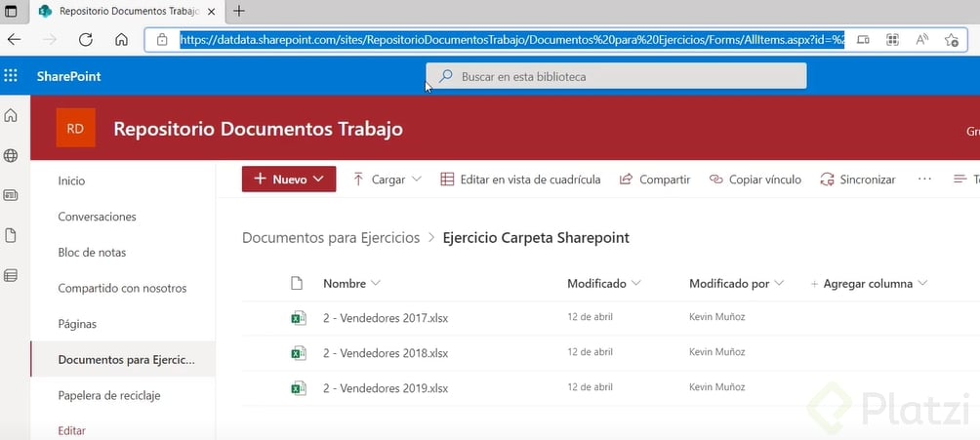Reload the page with the refresh icon
The height and width of the screenshot is (440, 980).
pyautogui.click(x=86, y=39)
